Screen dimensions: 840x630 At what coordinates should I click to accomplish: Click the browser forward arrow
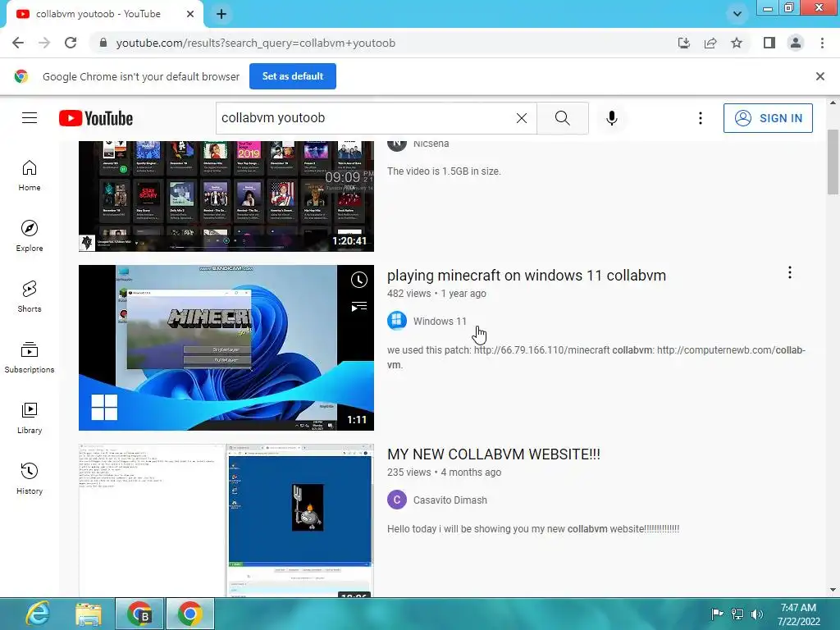point(44,43)
